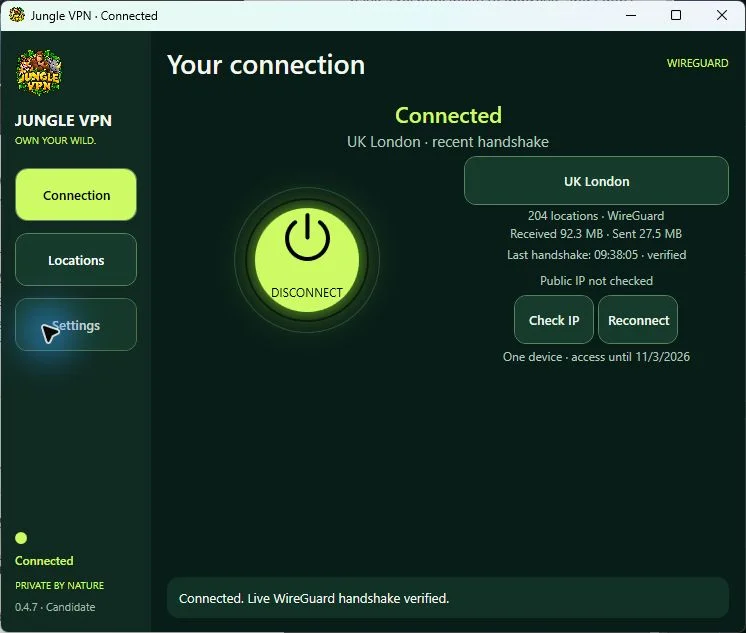The width and height of the screenshot is (746, 633).
Task: Click the Check IP button
Action: click(554, 320)
